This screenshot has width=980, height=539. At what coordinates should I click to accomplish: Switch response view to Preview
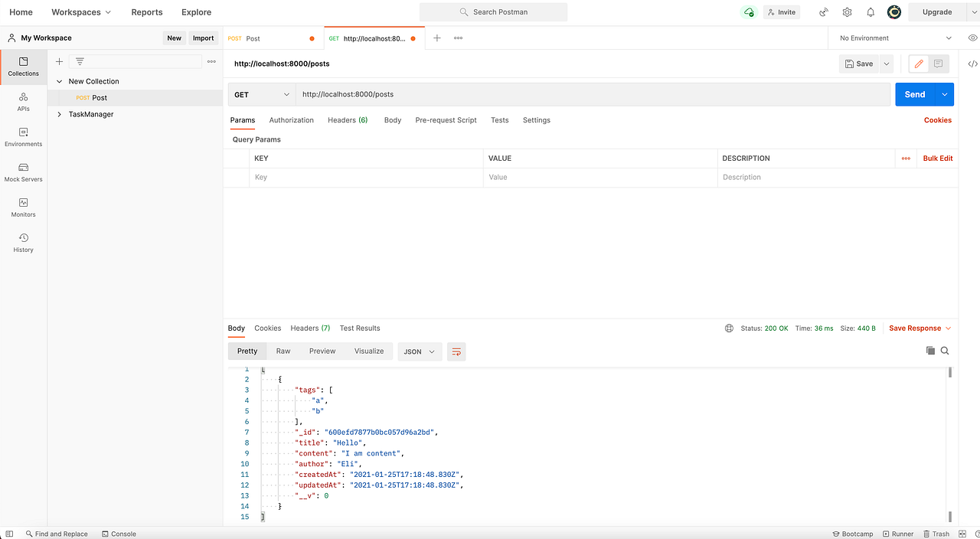(x=322, y=351)
